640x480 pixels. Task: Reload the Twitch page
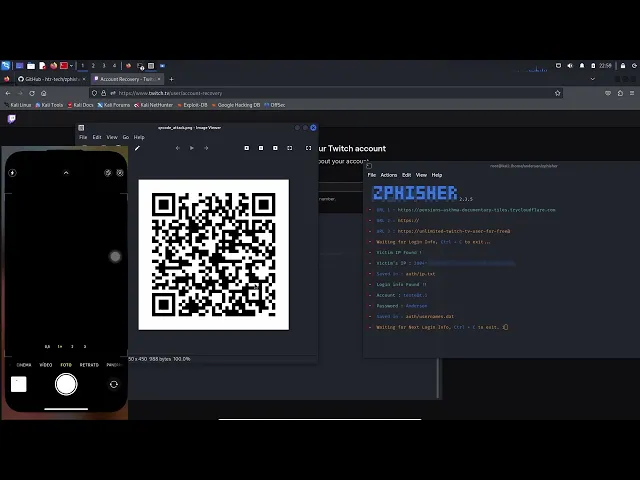pyautogui.click(x=32, y=93)
